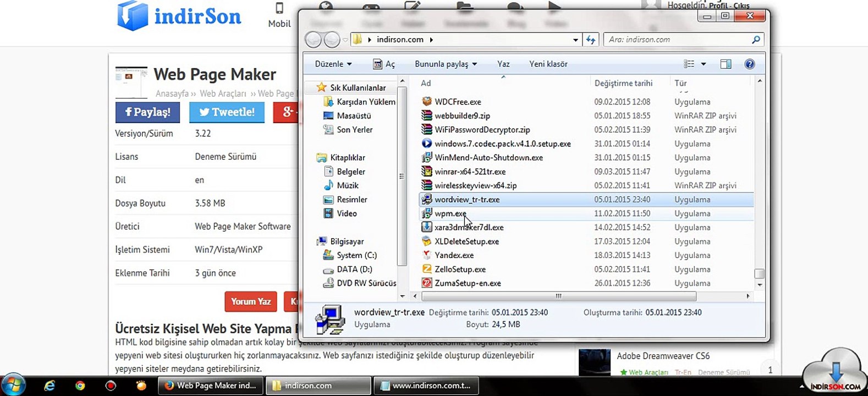Viewport: 868px width, 396px height.
Task: Toggle the preview pane icon
Action: click(726, 64)
